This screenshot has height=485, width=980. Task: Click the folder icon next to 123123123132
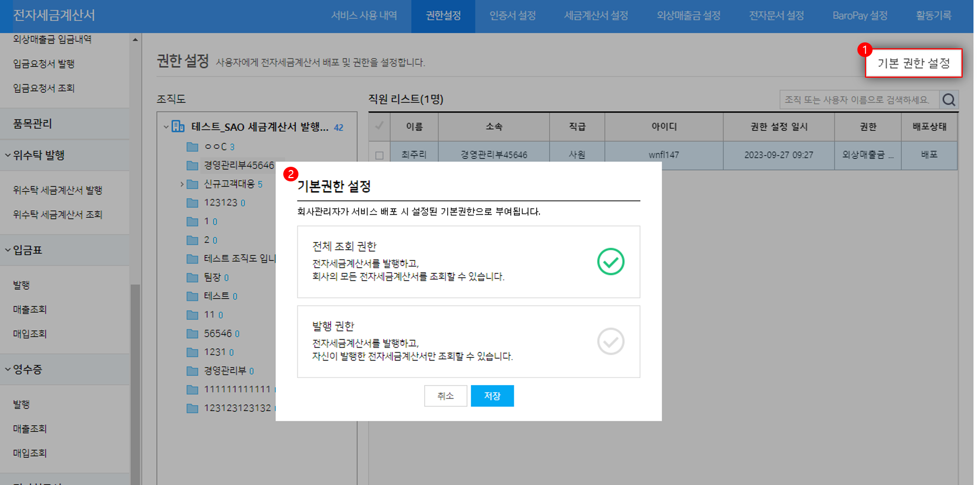192,408
